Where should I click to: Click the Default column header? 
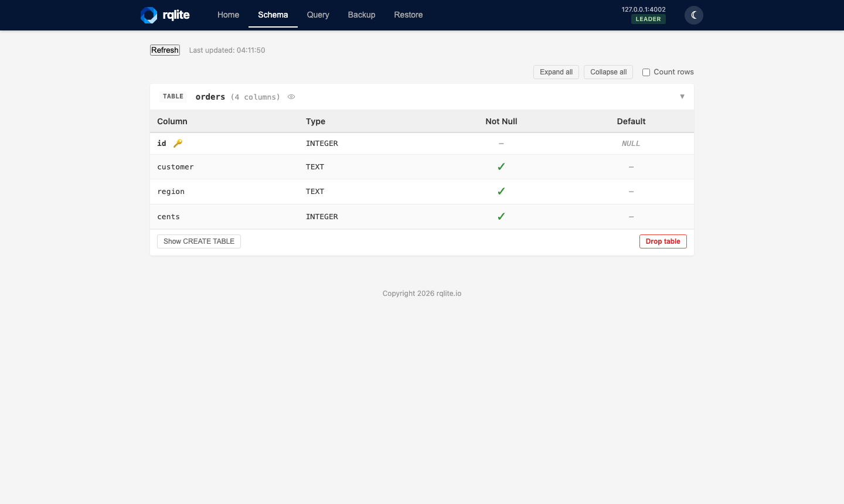[631, 121]
